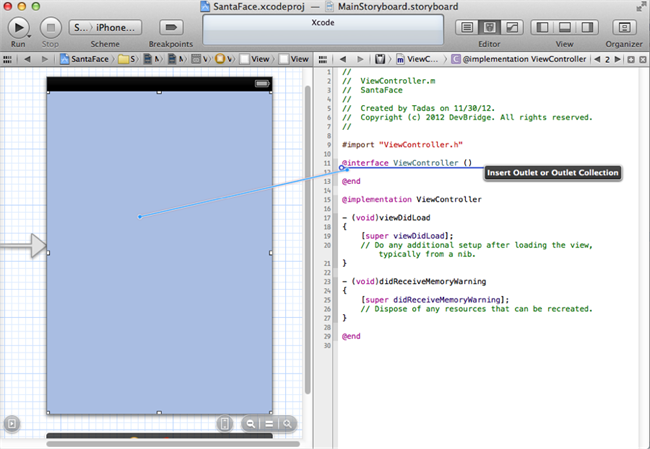This screenshot has width=650, height=449.
Task: Reset storyboard canvas to actual size
Action: click(x=269, y=424)
